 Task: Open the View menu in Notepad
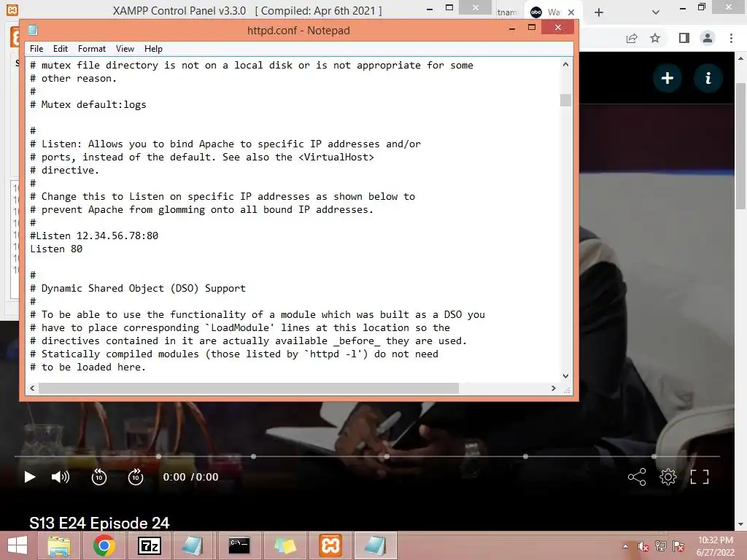(125, 49)
